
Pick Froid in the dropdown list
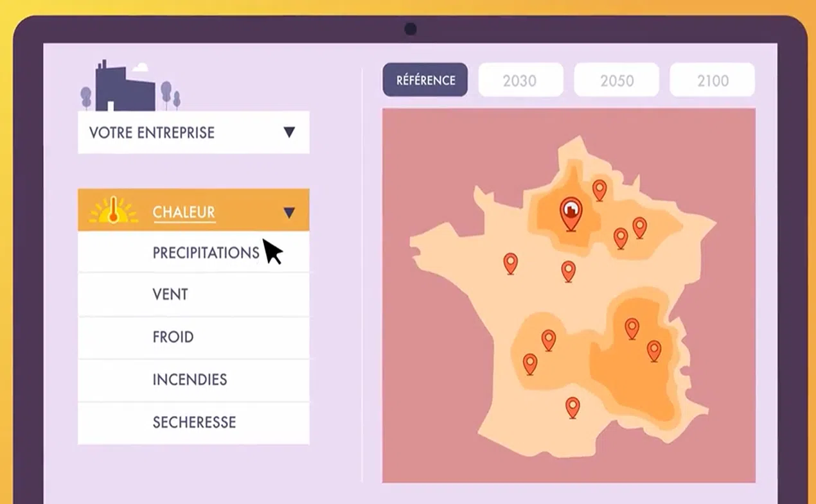pyautogui.click(x=173, y=337)
